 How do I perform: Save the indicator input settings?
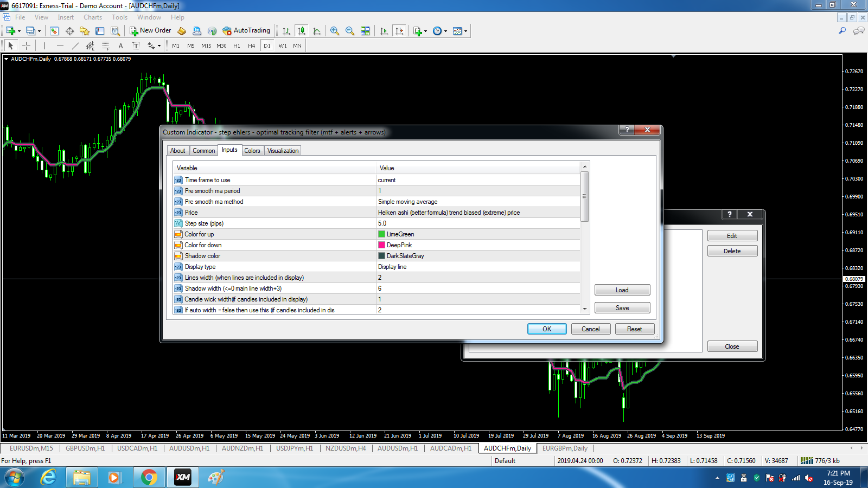click(x=622, y=308)
